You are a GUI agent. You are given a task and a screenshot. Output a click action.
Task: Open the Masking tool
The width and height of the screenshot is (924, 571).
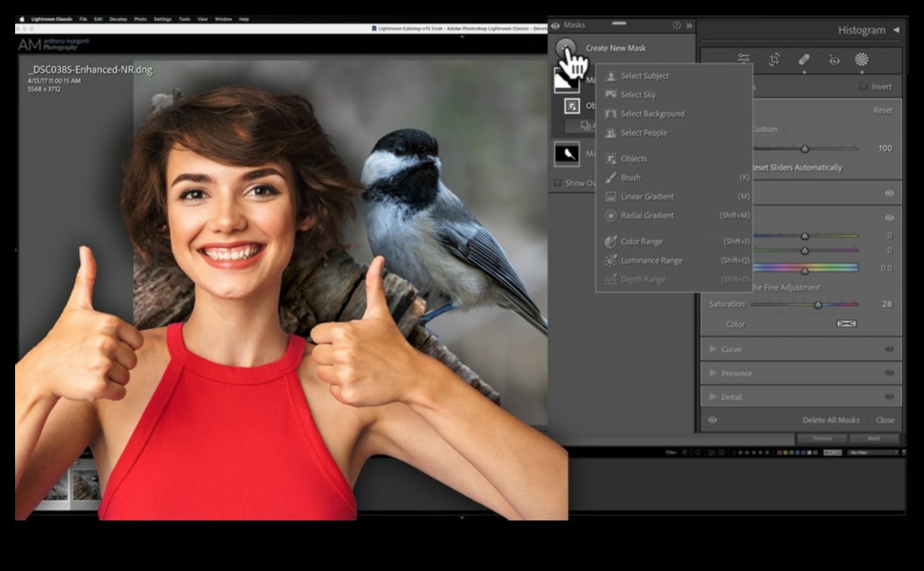point(861,60)
